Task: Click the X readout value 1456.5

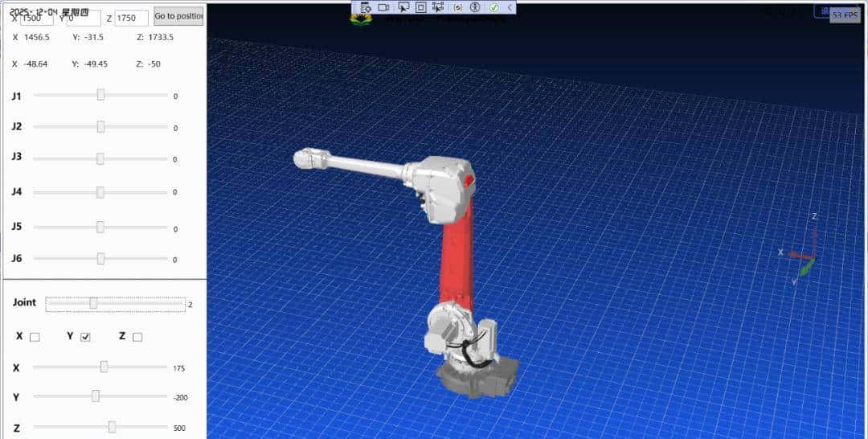Action: (37, 37)
